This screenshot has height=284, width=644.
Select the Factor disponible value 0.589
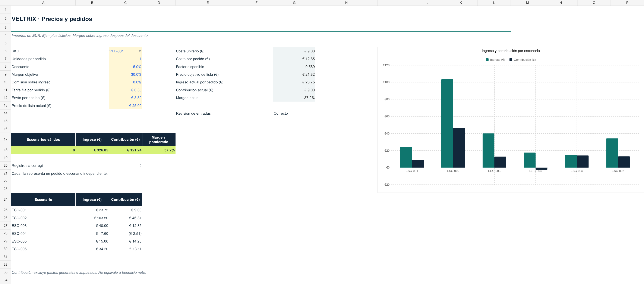pos(294,67)
